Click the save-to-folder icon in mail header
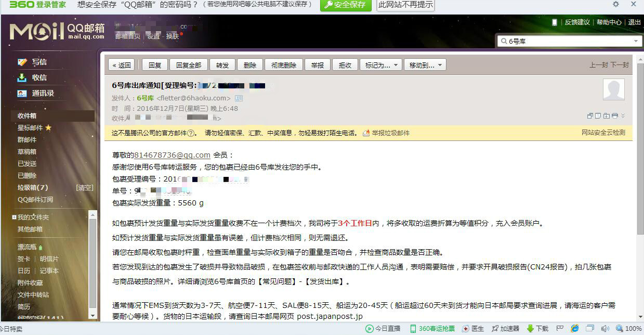 607,115
